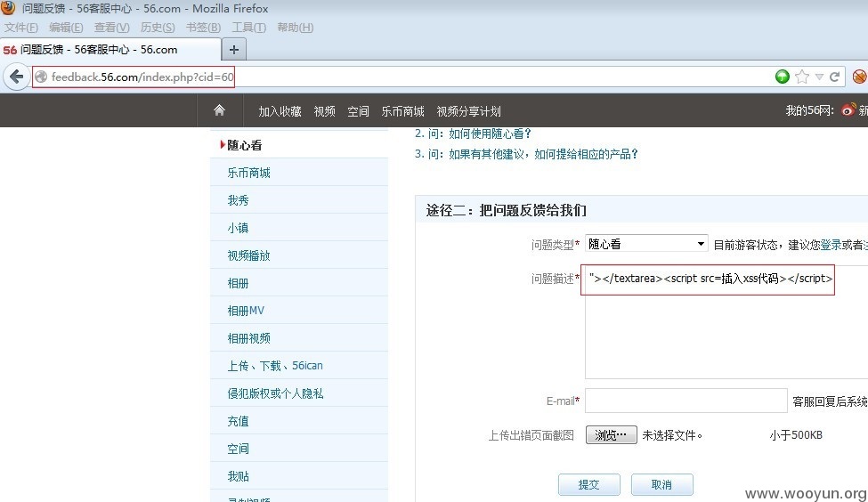Open 视频分享计划 in the navigation bar
Image resolution: width=868 pixels, height=502 pixels.
click(468, 111)
